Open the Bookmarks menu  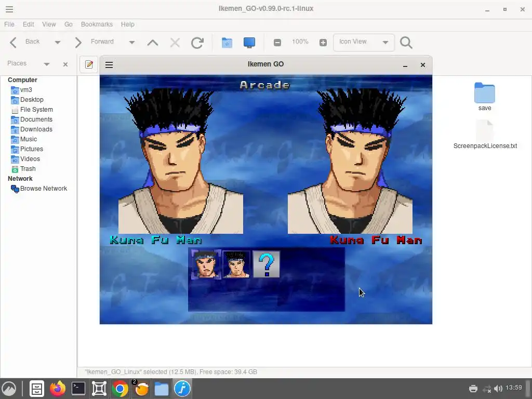97,24
